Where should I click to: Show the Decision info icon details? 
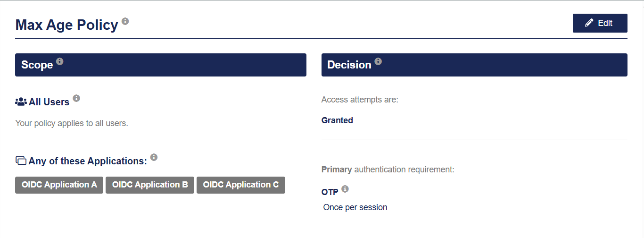point(378,61)
